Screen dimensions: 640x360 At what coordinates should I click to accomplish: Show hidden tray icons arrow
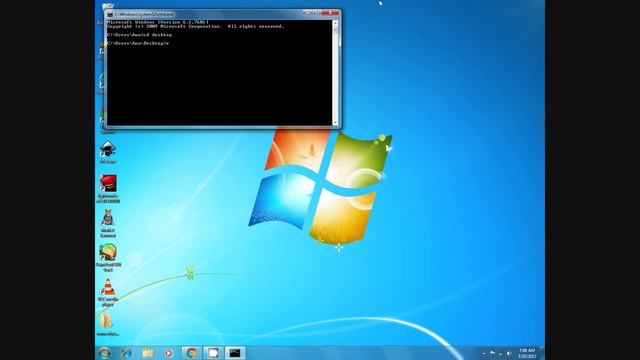click(x=484, y=353)
